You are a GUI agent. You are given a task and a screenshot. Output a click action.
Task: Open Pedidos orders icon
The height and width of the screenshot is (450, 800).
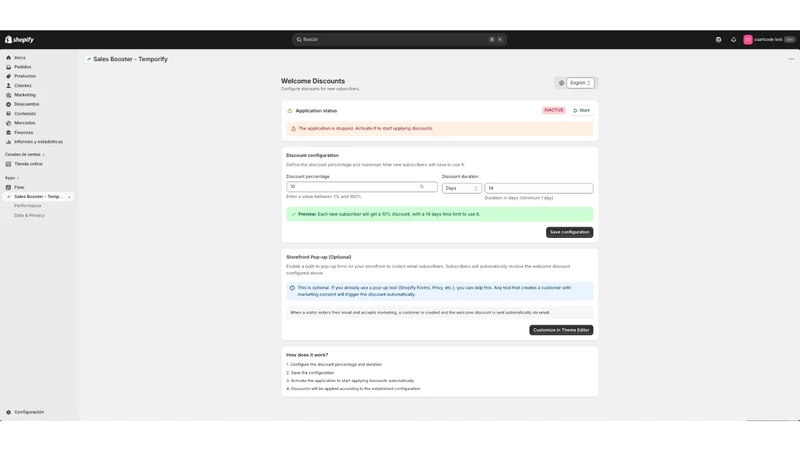click(8, 67)
